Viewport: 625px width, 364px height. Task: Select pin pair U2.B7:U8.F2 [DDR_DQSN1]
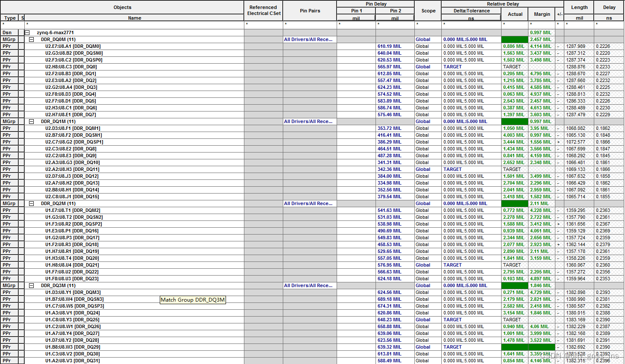73,135
